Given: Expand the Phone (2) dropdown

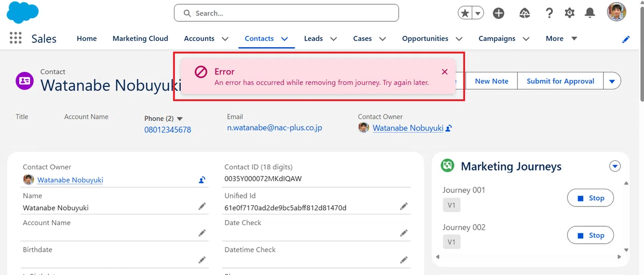Looking at the screenshot, I should click(x=180, y=118).
